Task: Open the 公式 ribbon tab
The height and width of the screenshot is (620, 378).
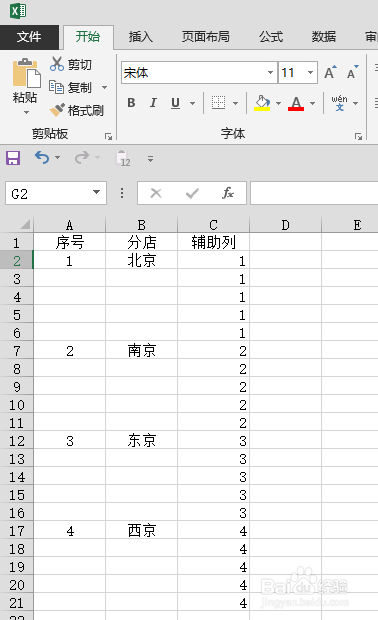Action: 271,37
